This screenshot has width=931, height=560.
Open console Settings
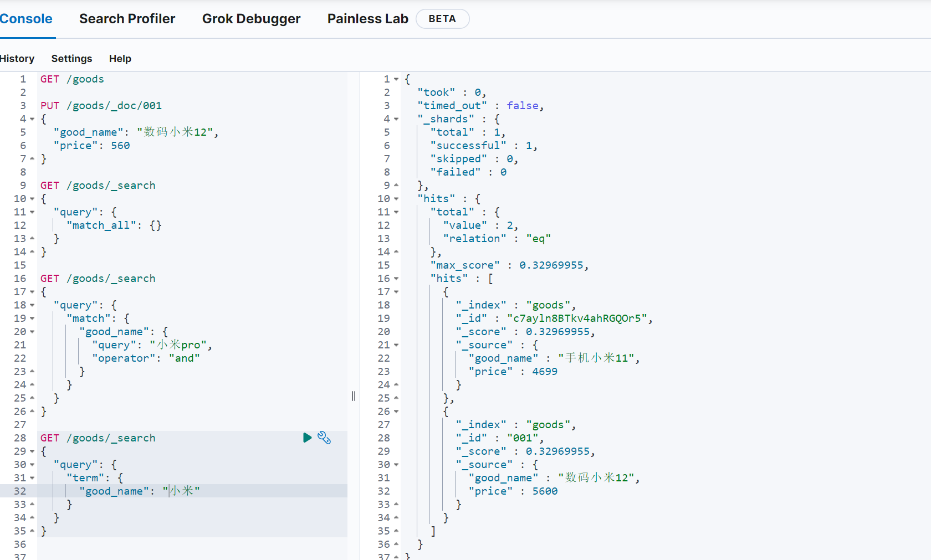pos(71,59)
